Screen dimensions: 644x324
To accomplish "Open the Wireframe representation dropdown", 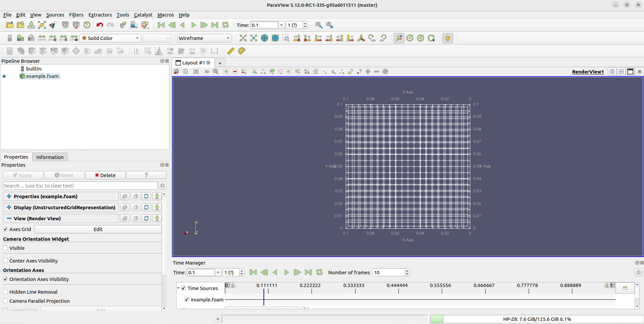I will tap(204, 38).
